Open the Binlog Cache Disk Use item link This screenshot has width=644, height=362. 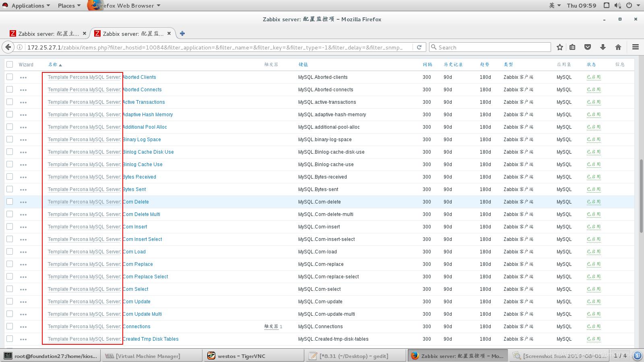pos(148,152)
